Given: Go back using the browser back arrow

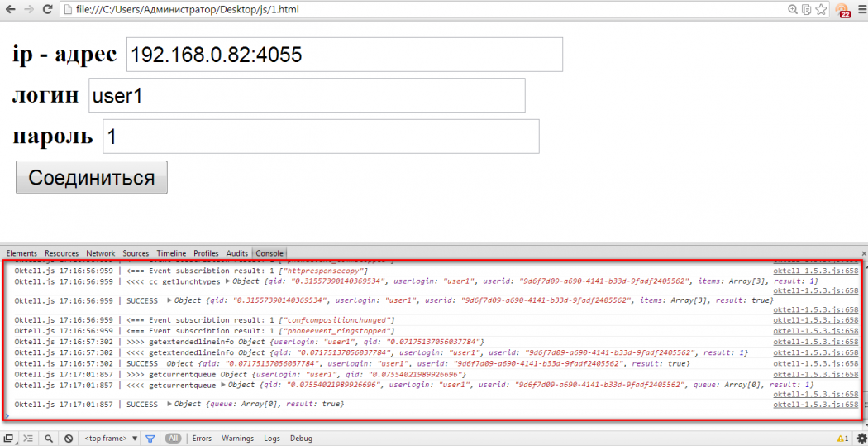Looking at the screenshot, I should click(10, 10).
